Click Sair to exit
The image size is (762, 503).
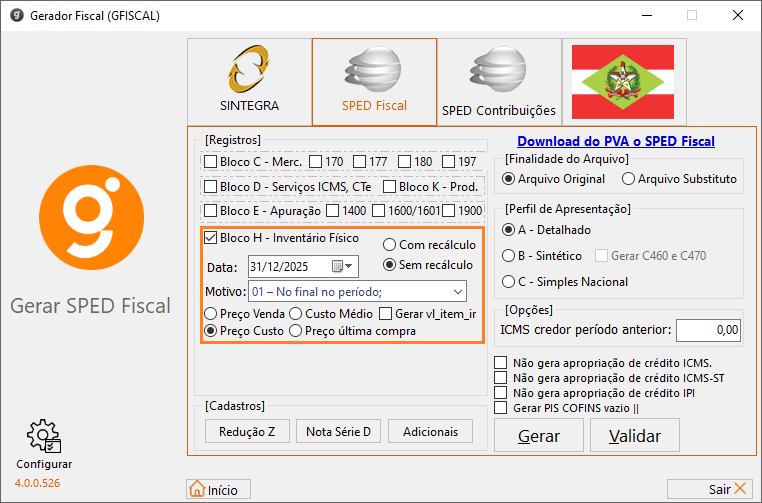click(x=710, y=489)
